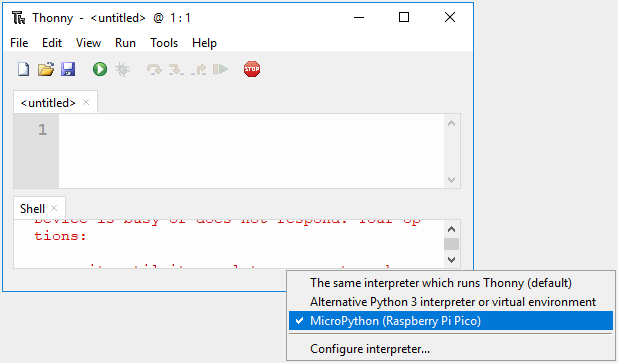Open the Edit menu
The width and height of the screenshot is (618, 363).
click(x=52, y=43)
